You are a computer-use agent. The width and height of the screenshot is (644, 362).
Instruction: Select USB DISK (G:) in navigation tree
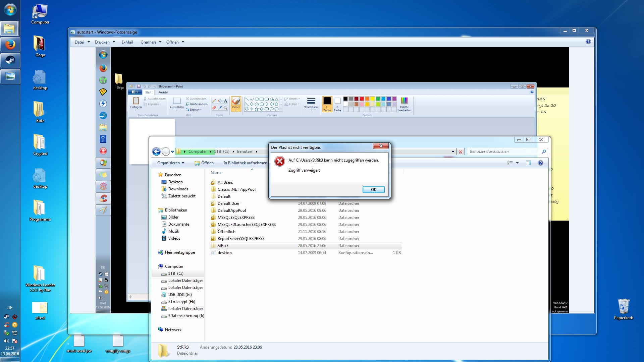click(180, 295)
